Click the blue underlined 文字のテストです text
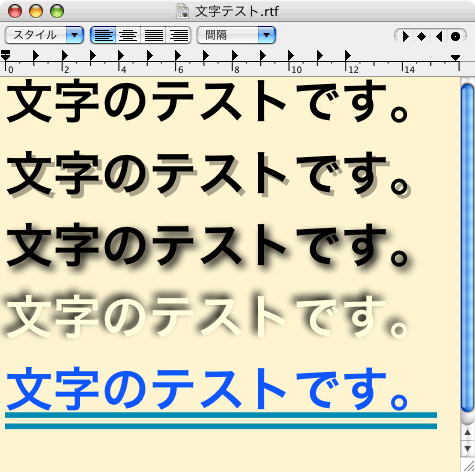The width and height of the screenshot is (475, 472). click(x=207, y=389)
